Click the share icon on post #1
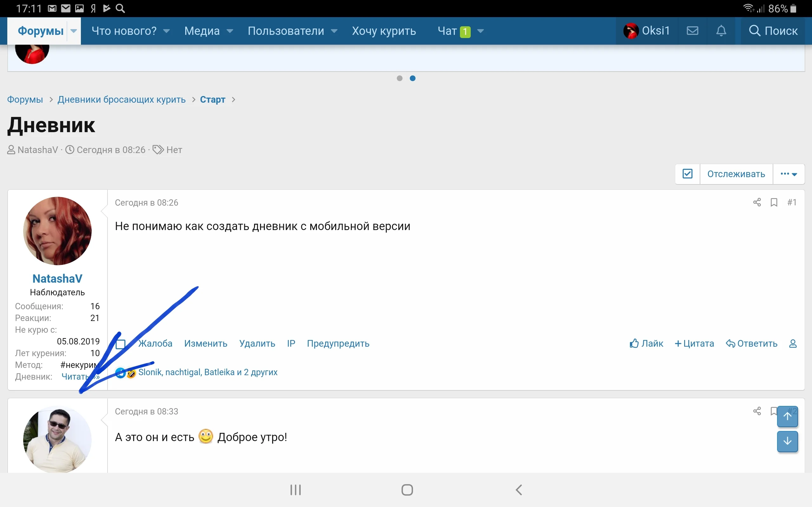Viewport: 812px width, 507px height. click(x=757, y=202)
